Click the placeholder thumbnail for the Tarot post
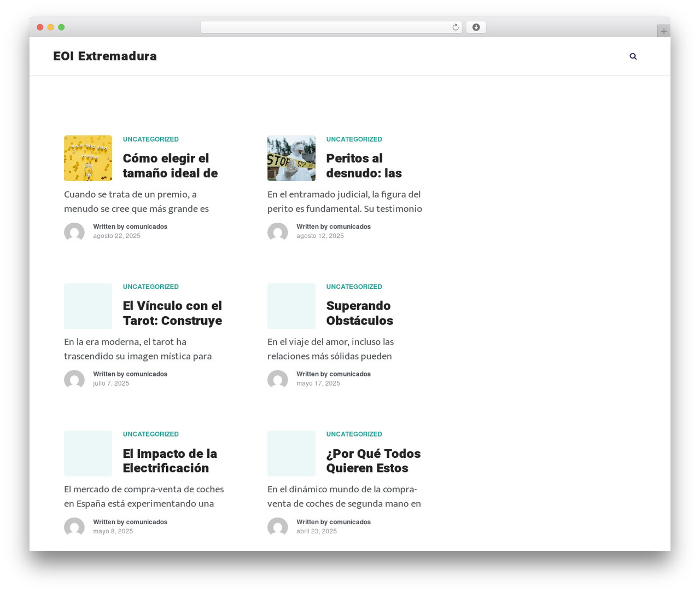This screenshot has height=593, width=700. [x=88, y=306]
